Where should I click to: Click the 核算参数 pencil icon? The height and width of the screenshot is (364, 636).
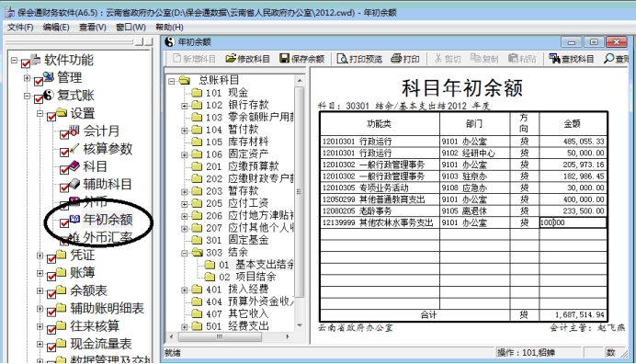[x=74, y=148]
